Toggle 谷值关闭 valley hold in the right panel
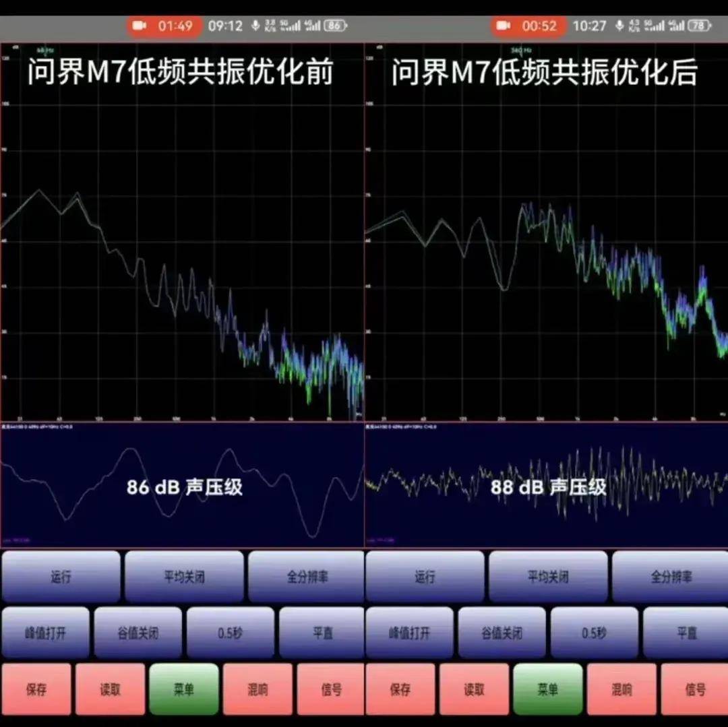 (x=502, y=633)
